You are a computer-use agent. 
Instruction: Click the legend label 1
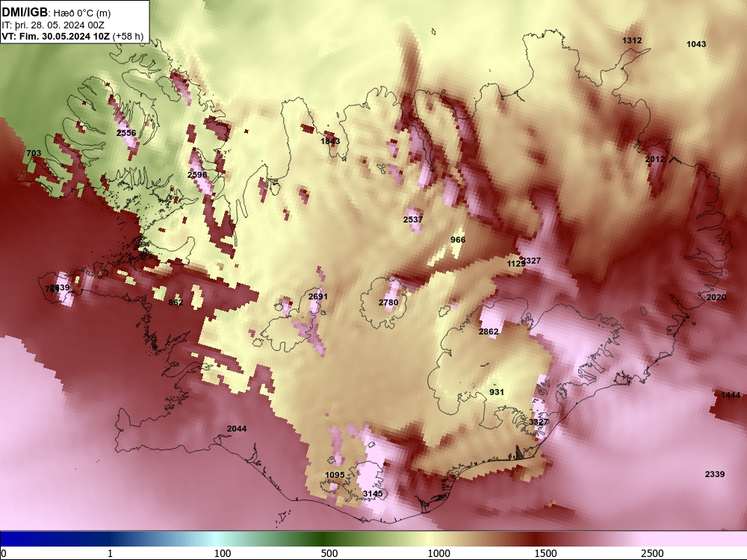[110, 554]
